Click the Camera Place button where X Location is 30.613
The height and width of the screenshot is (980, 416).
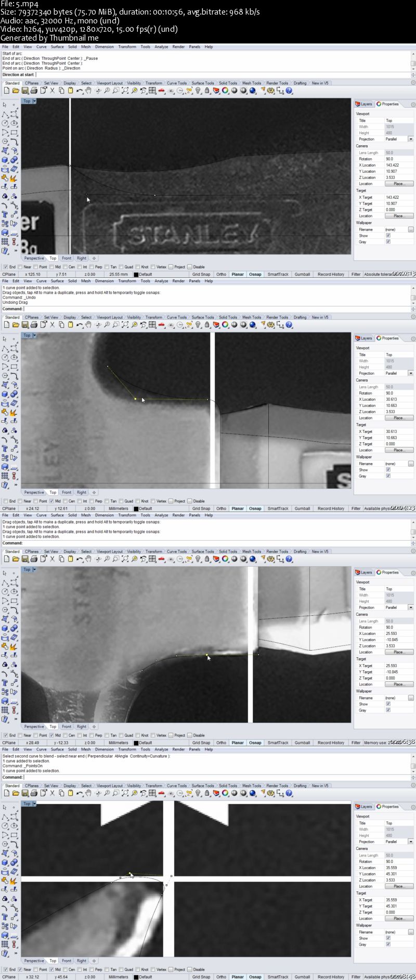pos(399,418)
